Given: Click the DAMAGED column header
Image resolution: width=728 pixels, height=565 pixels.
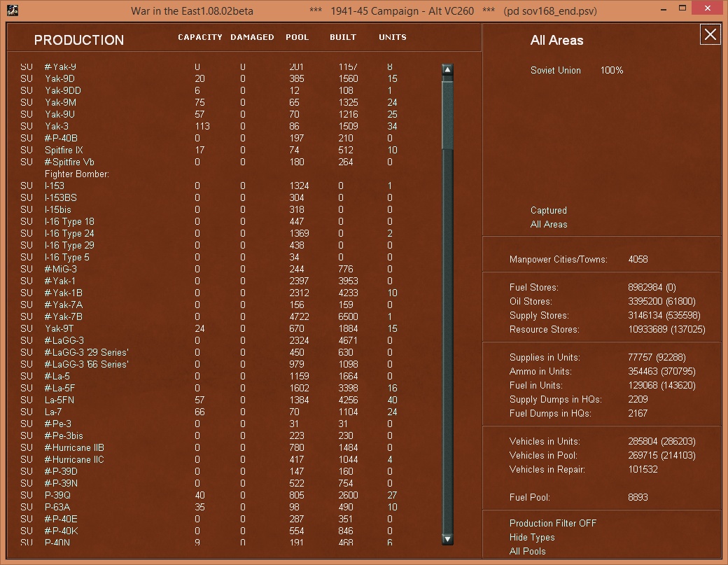Looking at the screenshot, I should [x=252, y=38].
